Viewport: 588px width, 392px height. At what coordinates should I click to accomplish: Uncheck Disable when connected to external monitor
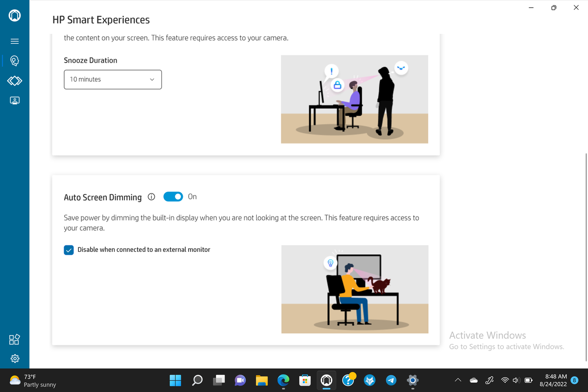(69, 250)
